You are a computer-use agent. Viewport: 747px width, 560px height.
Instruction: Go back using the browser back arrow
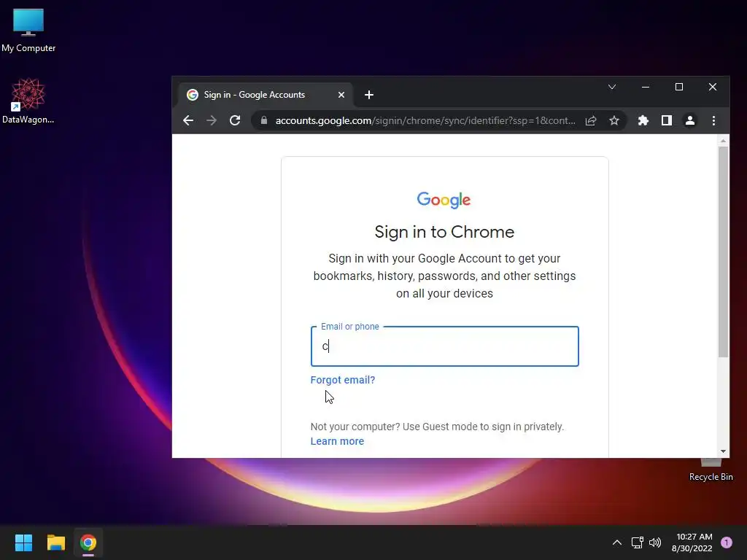click(x=188, y=120)
